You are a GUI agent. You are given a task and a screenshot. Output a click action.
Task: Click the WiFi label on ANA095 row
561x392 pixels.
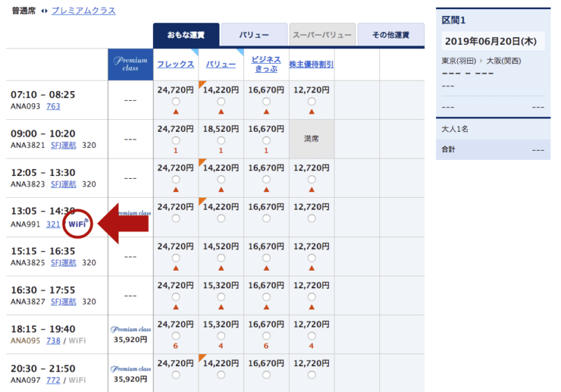[76, 341]
